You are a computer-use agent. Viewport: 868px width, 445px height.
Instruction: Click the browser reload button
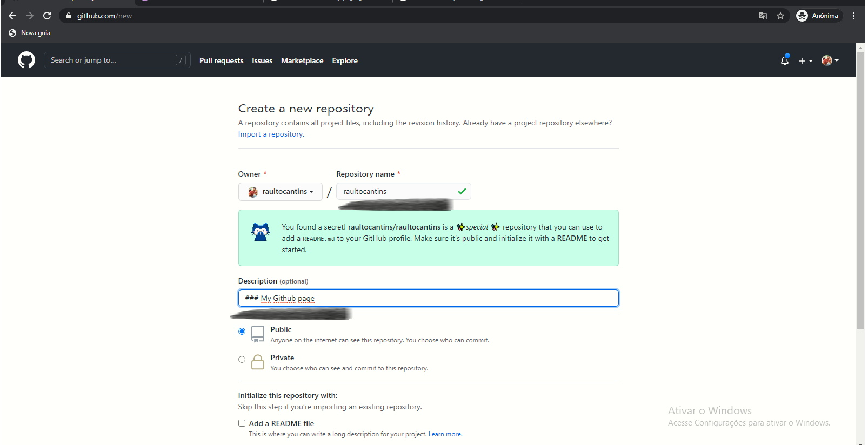tap(47, 16)
